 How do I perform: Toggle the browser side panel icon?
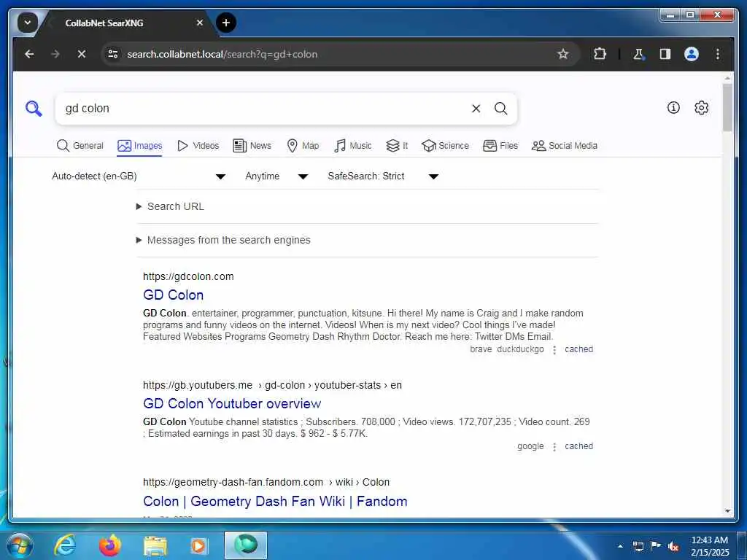tap(665, 54)
